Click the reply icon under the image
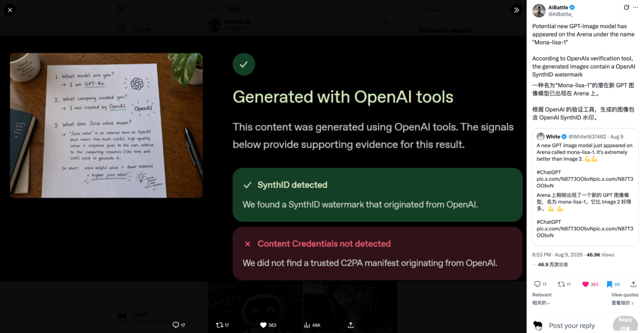The image size is (644, 333). coord(176,325)
